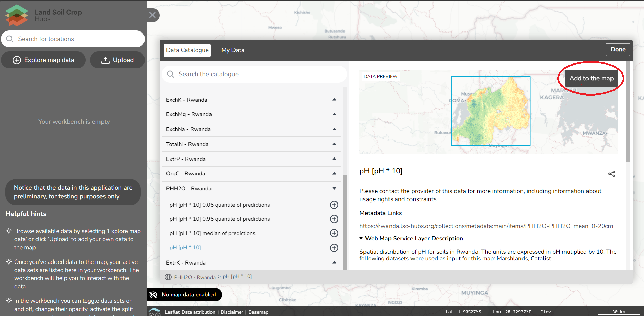Expand the OrgC - Rwanda group
Viewport: 644px width, 316px height.
pyautogui.click(x=251, y=174)
